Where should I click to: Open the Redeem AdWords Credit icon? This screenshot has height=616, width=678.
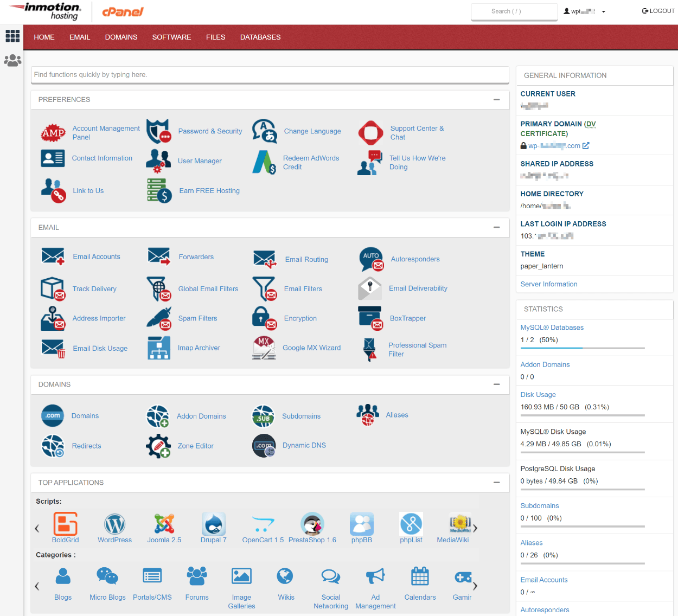click(264, 162)
